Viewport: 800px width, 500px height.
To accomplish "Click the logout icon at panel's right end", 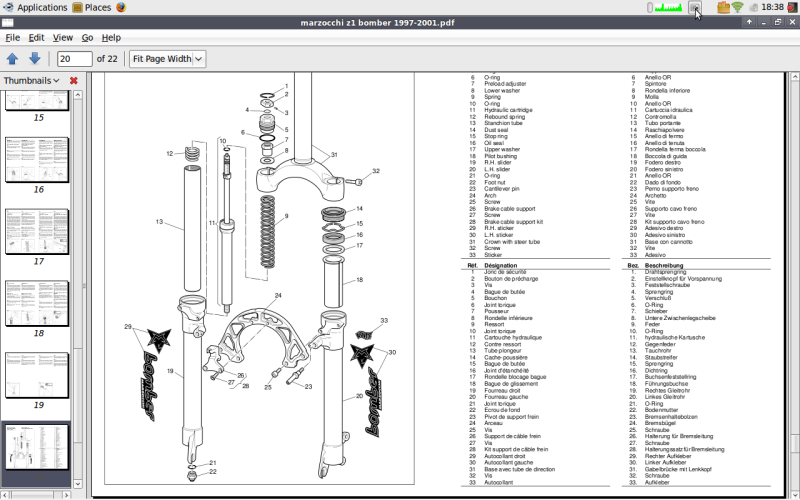I will [792, 7].
